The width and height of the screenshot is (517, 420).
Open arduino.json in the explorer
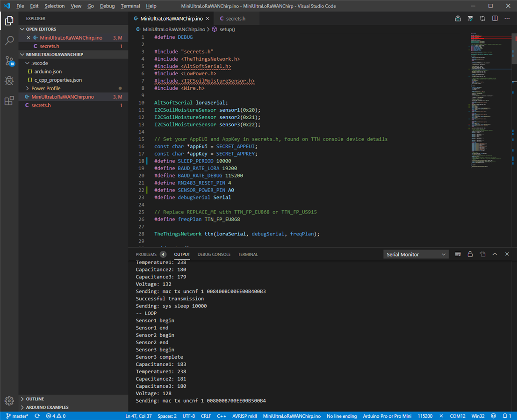pos(48,71)
